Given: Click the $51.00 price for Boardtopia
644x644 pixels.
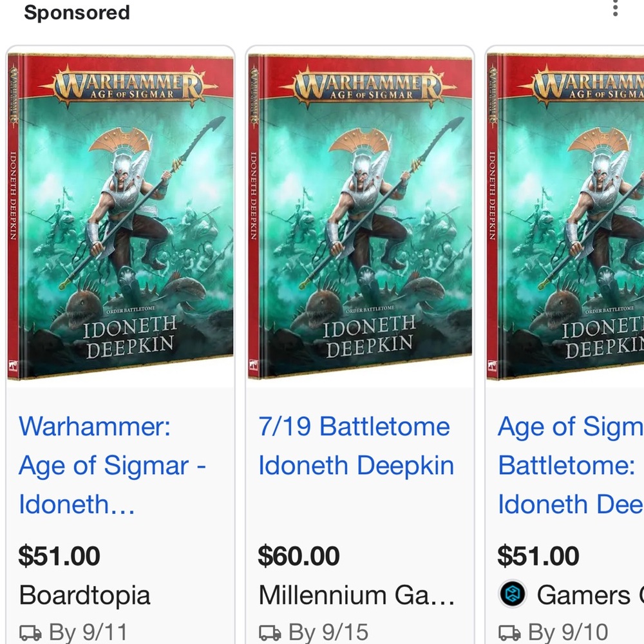Looking at the screenshot, I should tap(59, 556).
